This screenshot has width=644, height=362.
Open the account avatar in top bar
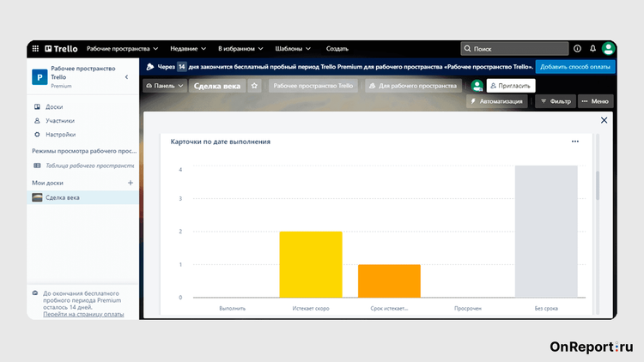pyautogui.click(x=608, y=49)
